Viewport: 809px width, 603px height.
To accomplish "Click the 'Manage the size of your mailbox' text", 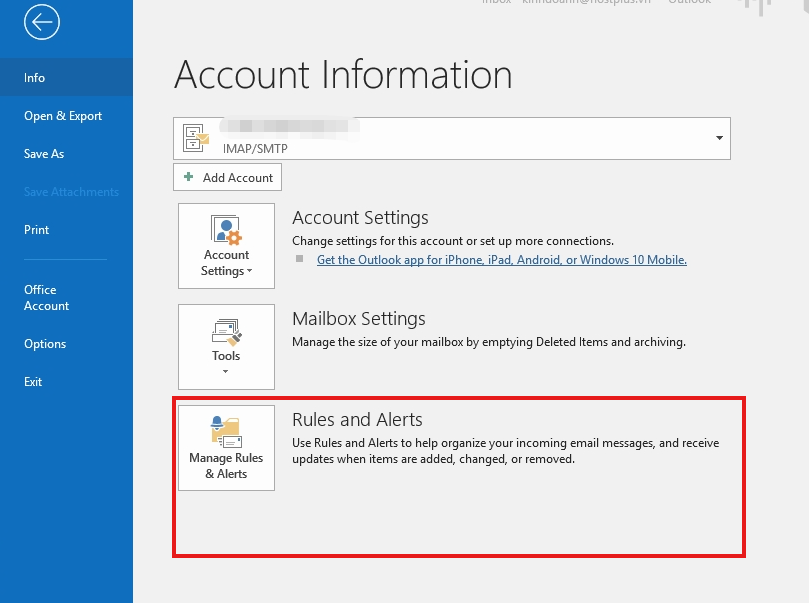I will coord(489,342).
